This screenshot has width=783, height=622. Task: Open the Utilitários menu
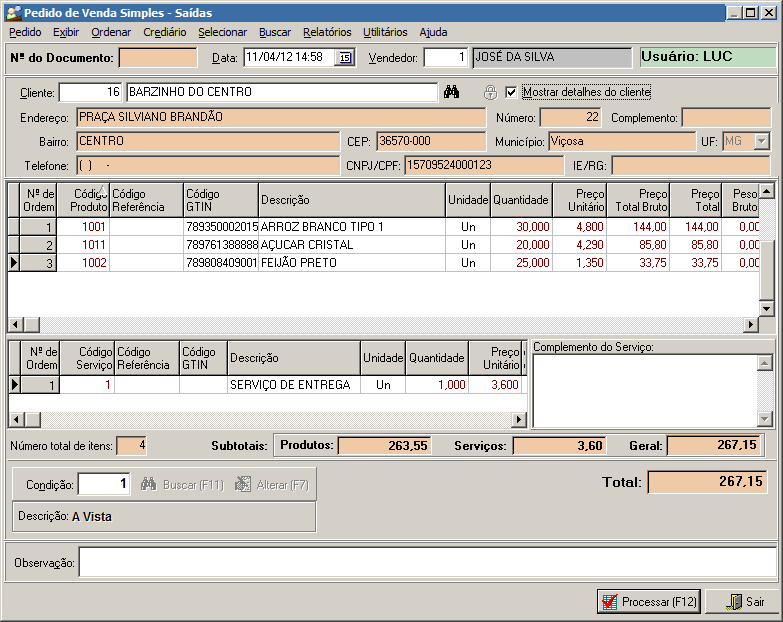pyautogui.click(x=385, y=32)
